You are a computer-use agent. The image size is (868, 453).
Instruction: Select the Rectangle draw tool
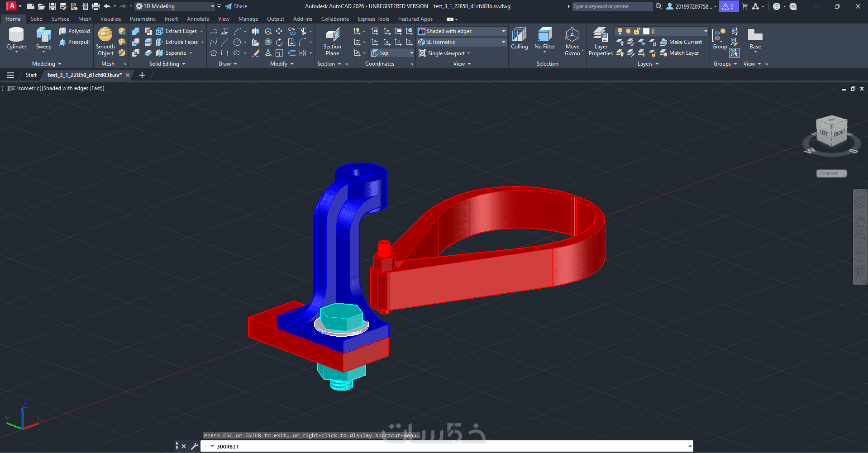coord(224,53)
